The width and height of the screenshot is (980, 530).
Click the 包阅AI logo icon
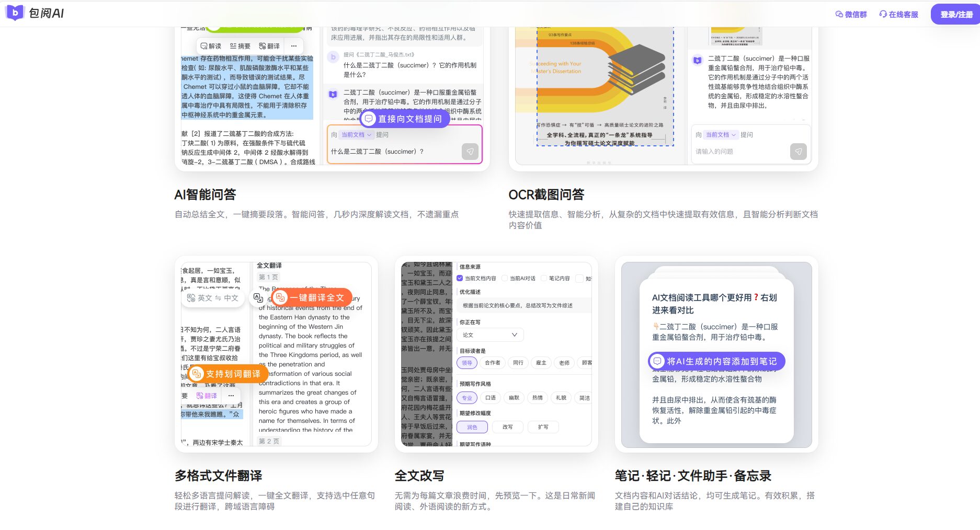click(x=15, y=13)
